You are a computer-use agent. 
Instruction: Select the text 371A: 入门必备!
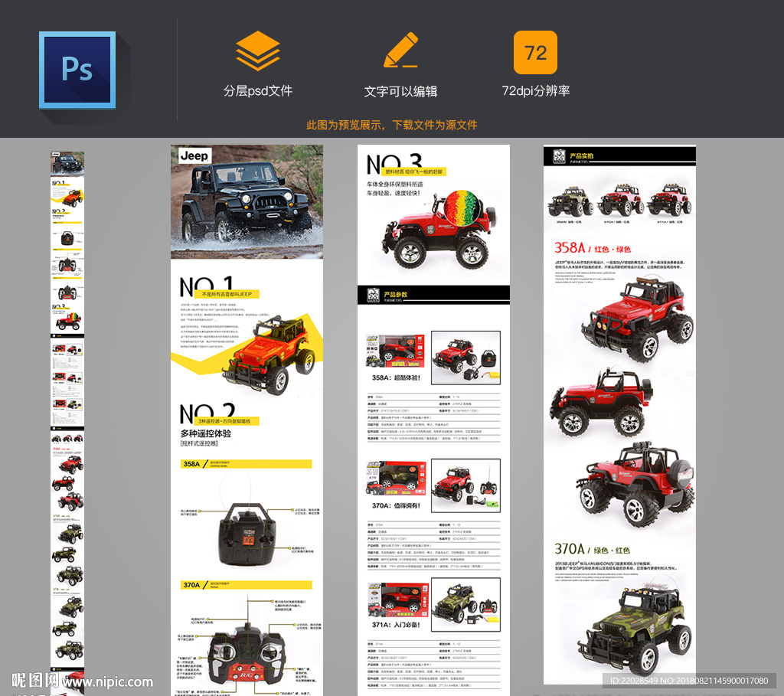tap(396, 625)
